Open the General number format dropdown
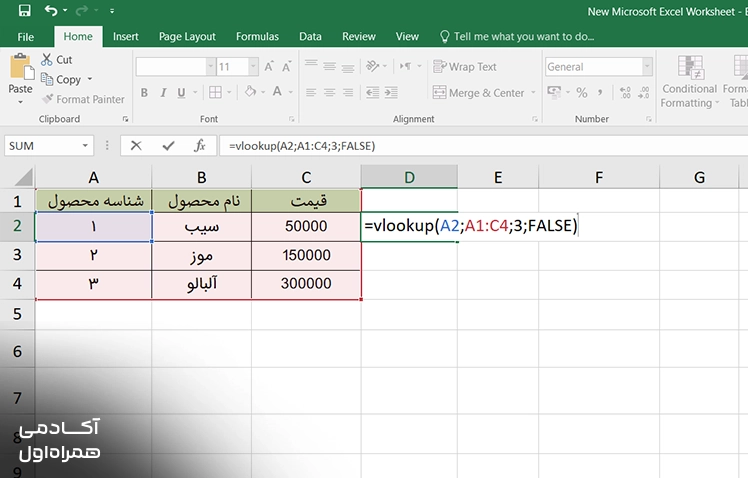 647,67
